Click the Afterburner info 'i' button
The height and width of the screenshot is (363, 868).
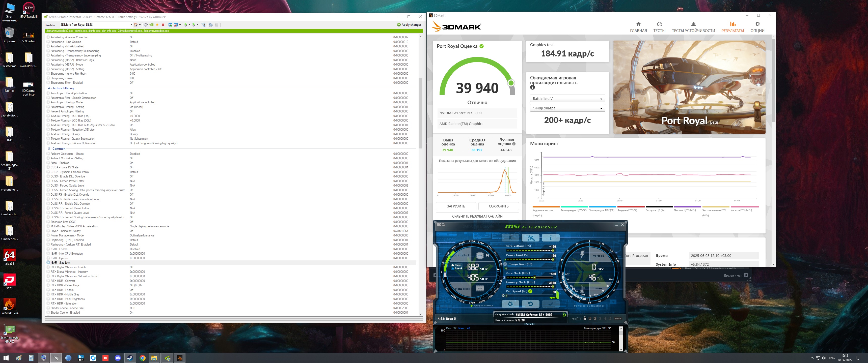[550, 238]
